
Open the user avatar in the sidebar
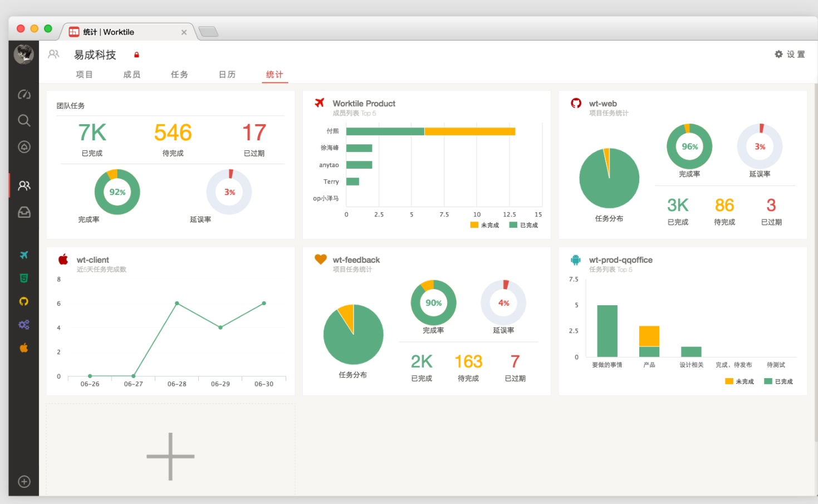pyautogui.click(x=23, y=54)
